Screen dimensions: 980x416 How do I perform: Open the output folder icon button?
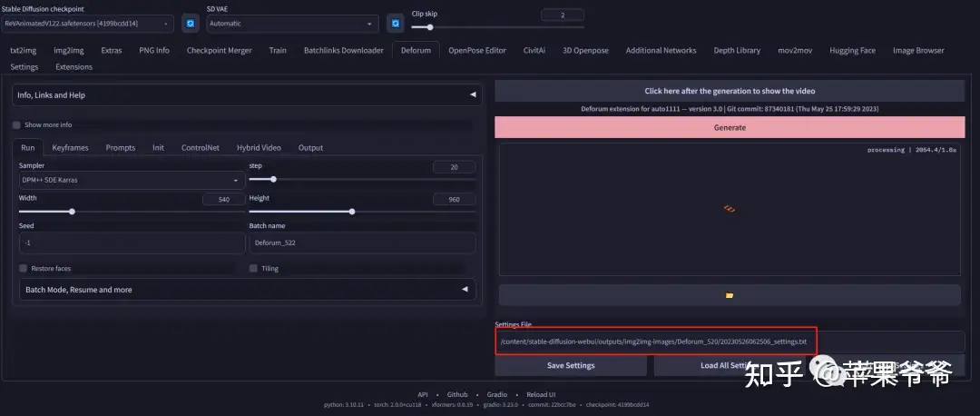[x=730, y=294]
